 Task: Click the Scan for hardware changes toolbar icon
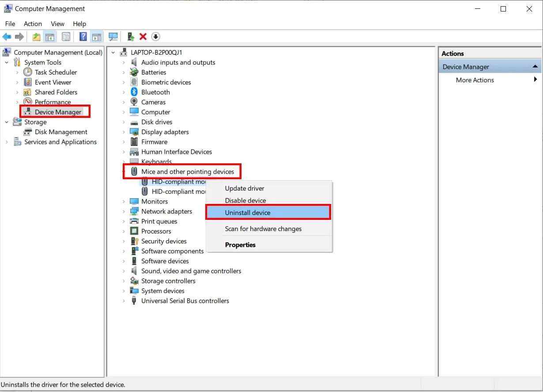tap(113, 36)
